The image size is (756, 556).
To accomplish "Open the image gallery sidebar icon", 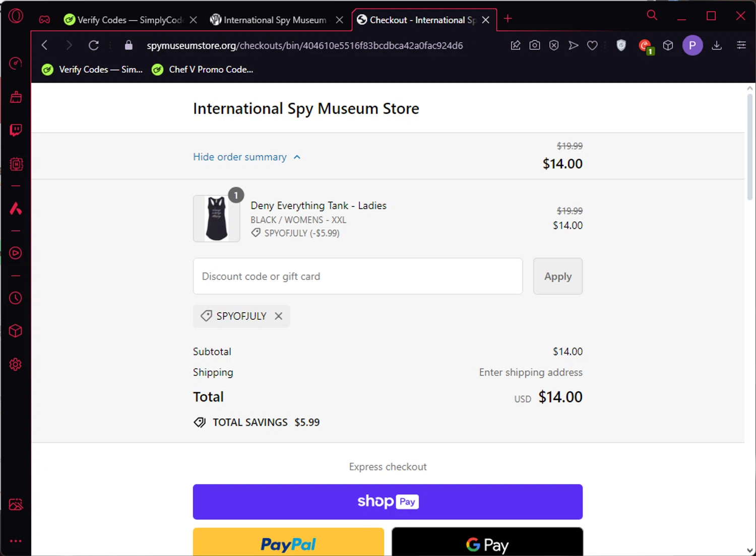I will (x=16, y=505).
